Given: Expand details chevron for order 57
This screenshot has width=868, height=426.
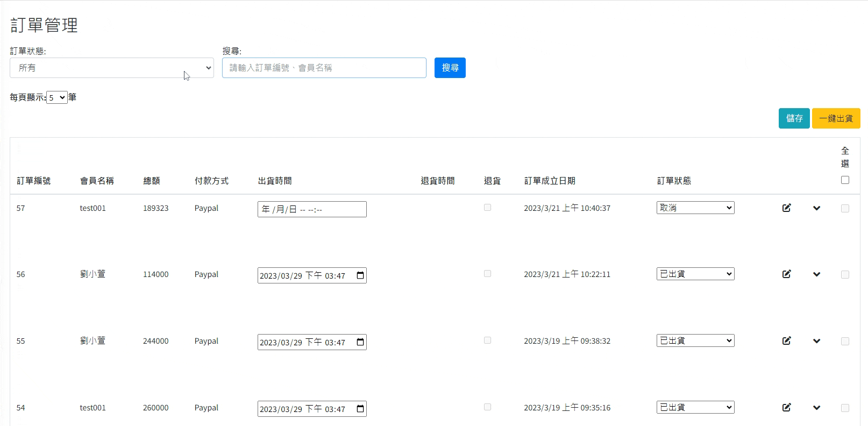Looking at the screenshot, I should point(816,208).
